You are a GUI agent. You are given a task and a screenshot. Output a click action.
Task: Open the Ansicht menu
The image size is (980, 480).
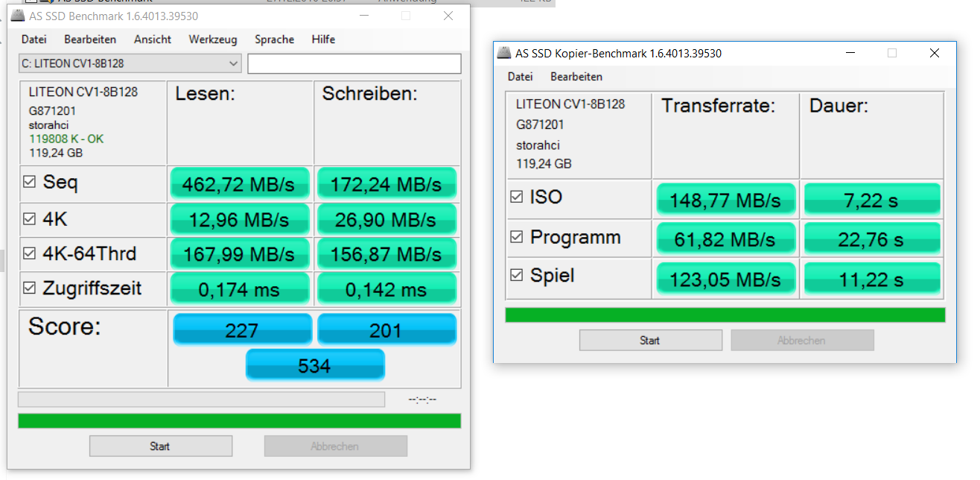pyautogui.click(x=153, y=40)
